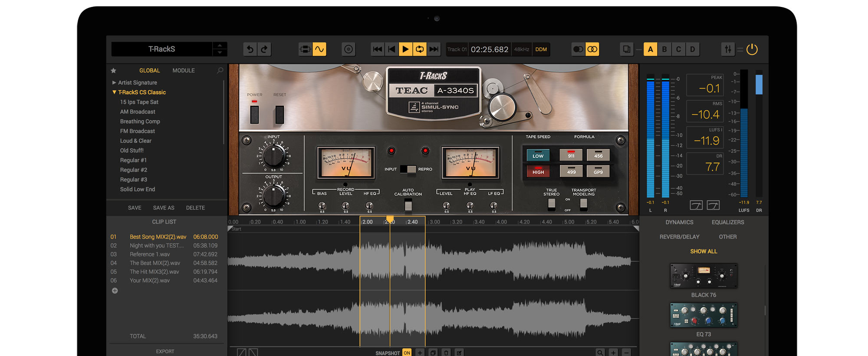Open the EQUALIZERS category tab

pyautogui.click(x=727, y=222)
